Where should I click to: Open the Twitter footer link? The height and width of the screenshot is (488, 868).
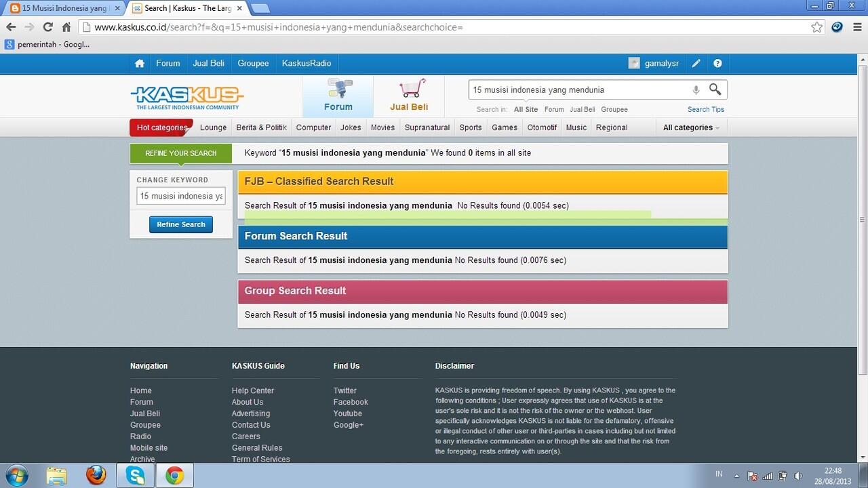tap(344, 390)
